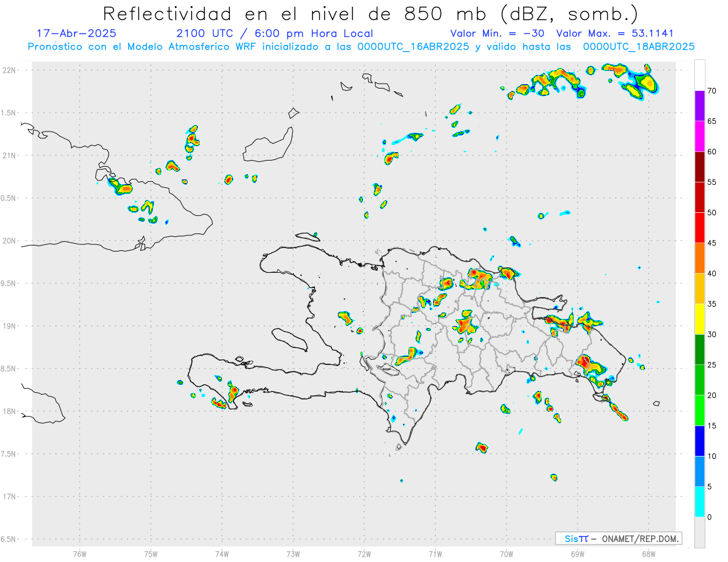Select the '20N' latitude label
Viewport: 728px width, 562px height.
point(10,241)
